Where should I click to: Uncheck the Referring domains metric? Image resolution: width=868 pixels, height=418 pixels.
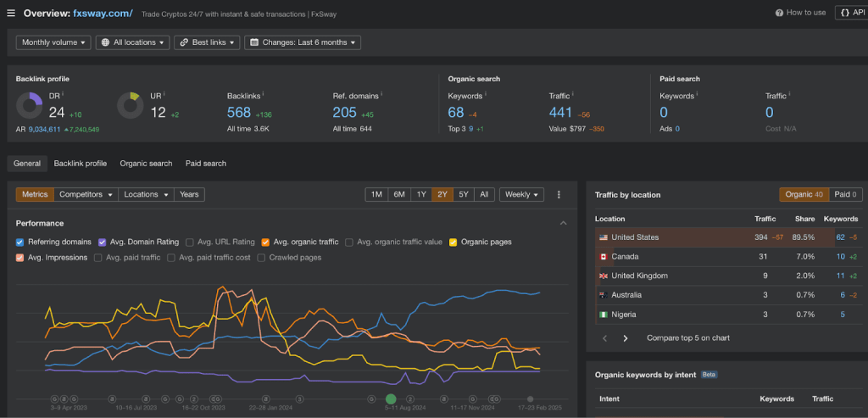coord(20,242)
